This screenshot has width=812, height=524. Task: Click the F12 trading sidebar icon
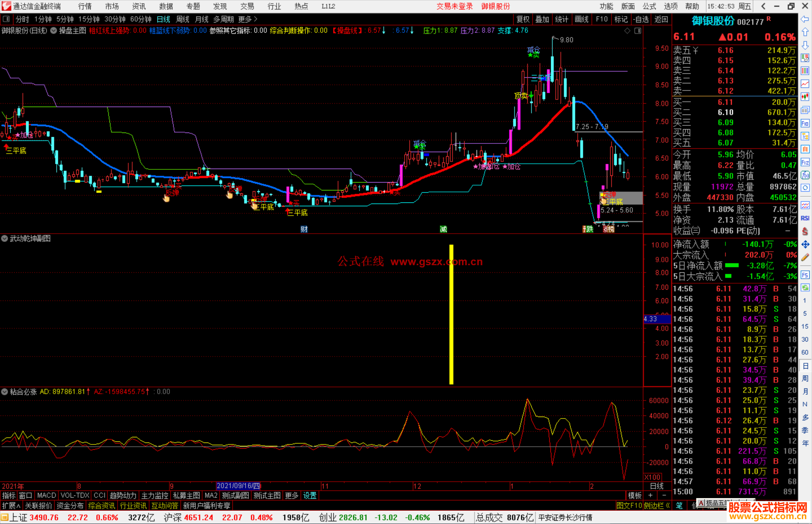coord(805,162)
